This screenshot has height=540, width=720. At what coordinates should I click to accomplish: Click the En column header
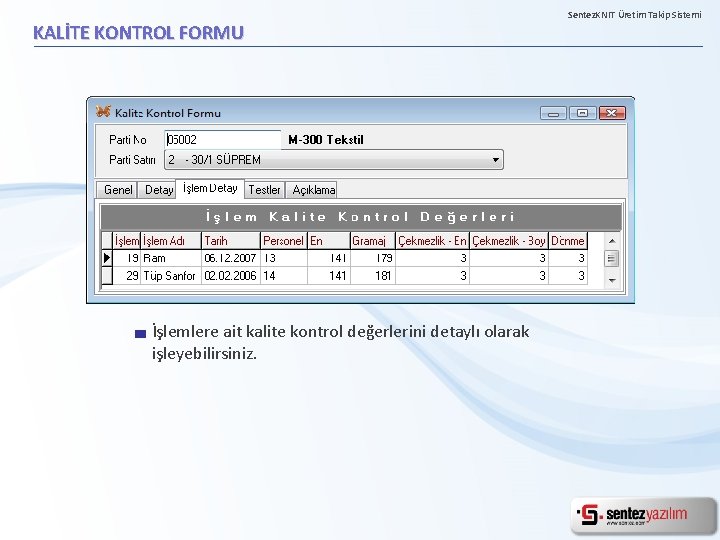(328, 241)
